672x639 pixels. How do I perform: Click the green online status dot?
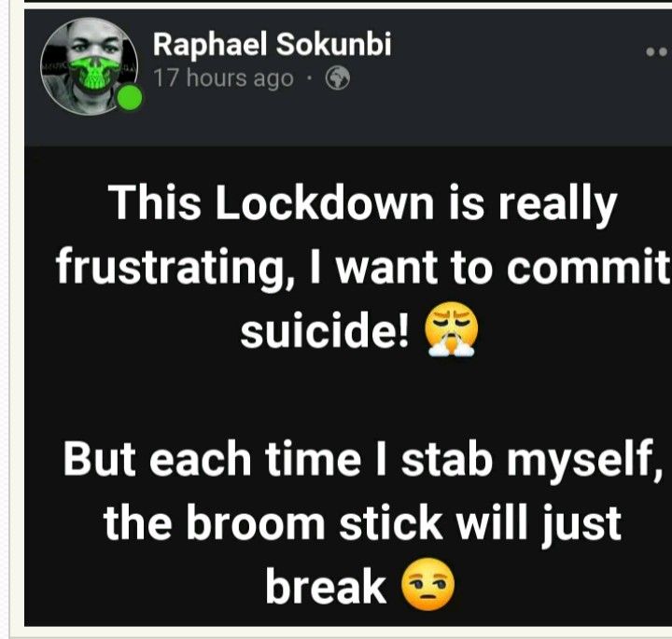pos(130,98)
